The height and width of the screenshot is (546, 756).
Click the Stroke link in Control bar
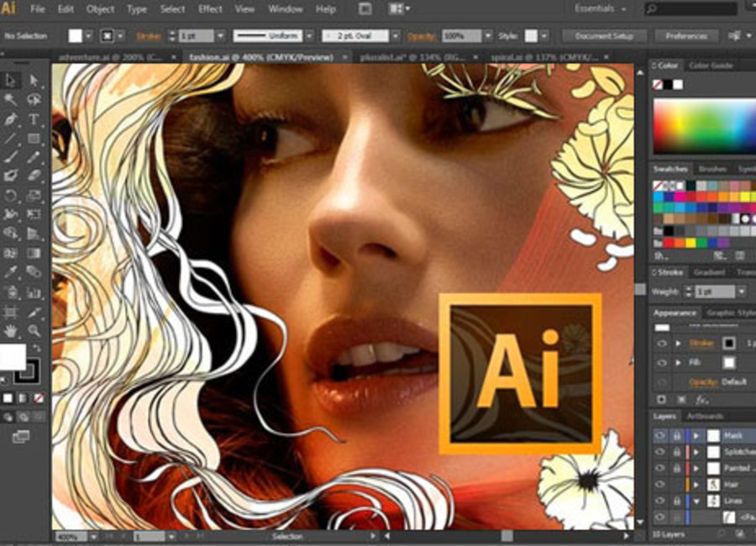click(149, 36)
